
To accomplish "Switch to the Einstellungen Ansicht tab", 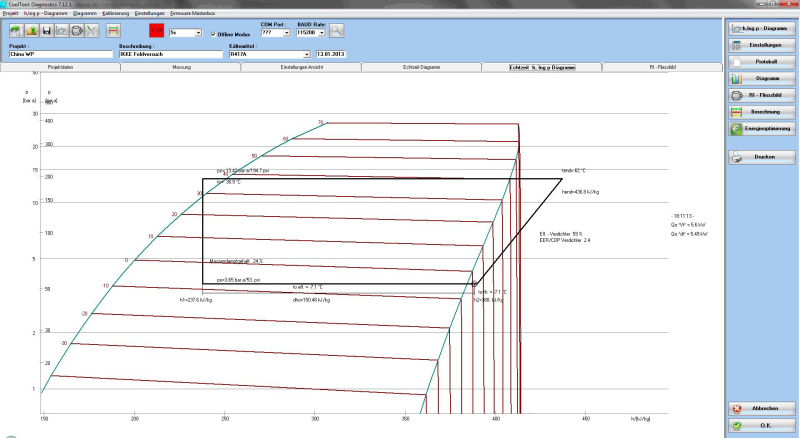I will [x=302, y=67].
